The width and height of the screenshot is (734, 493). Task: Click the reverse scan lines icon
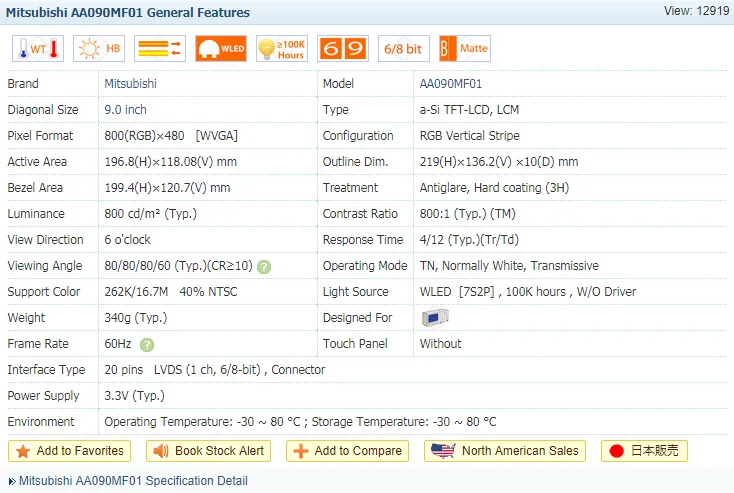[160, 48]
